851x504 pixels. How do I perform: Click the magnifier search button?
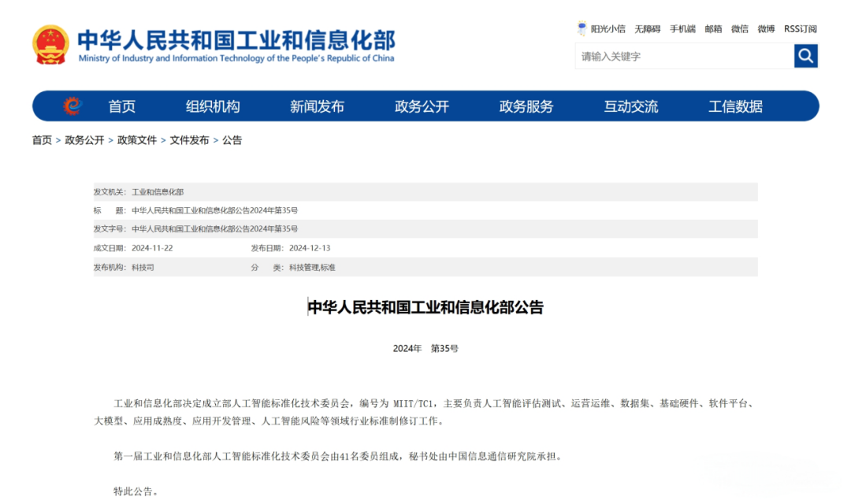point(805,56)
